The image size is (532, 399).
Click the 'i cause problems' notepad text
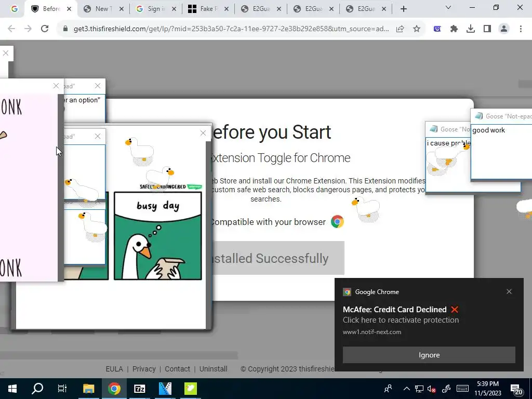448,143
